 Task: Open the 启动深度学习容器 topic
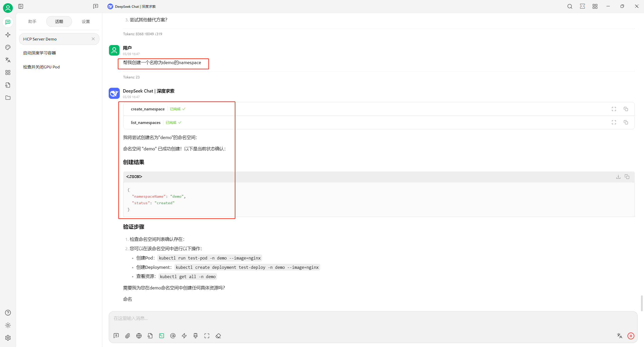[39, 53]
